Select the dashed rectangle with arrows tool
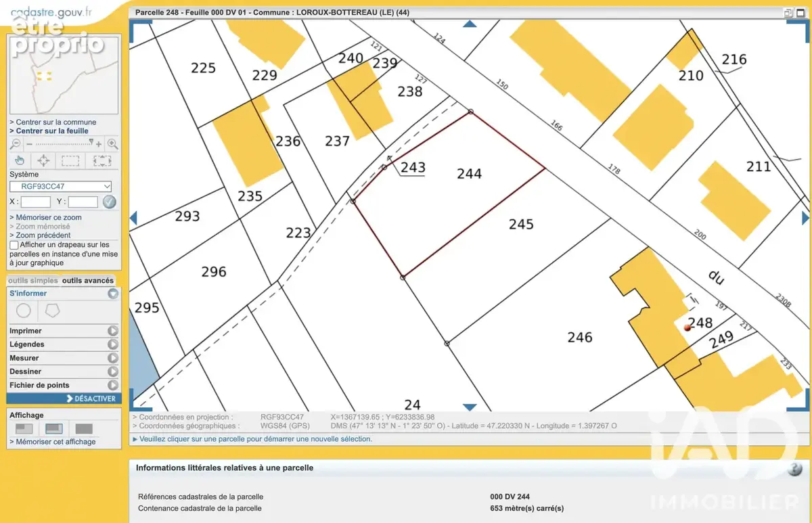 pos(101,161)
